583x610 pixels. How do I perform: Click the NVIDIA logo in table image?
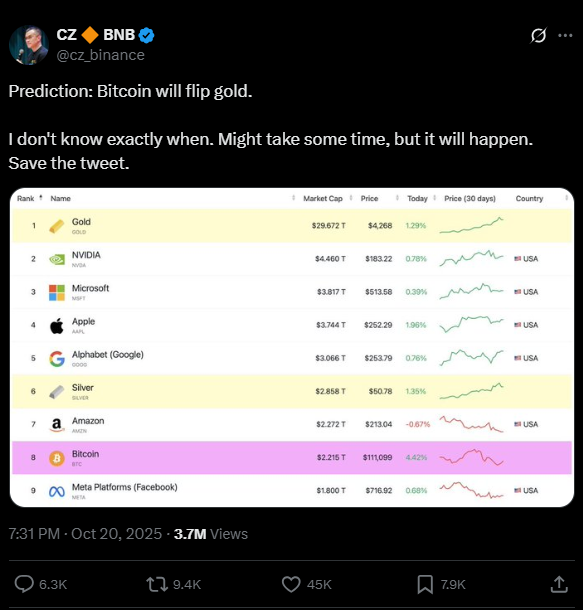point(57,259)
